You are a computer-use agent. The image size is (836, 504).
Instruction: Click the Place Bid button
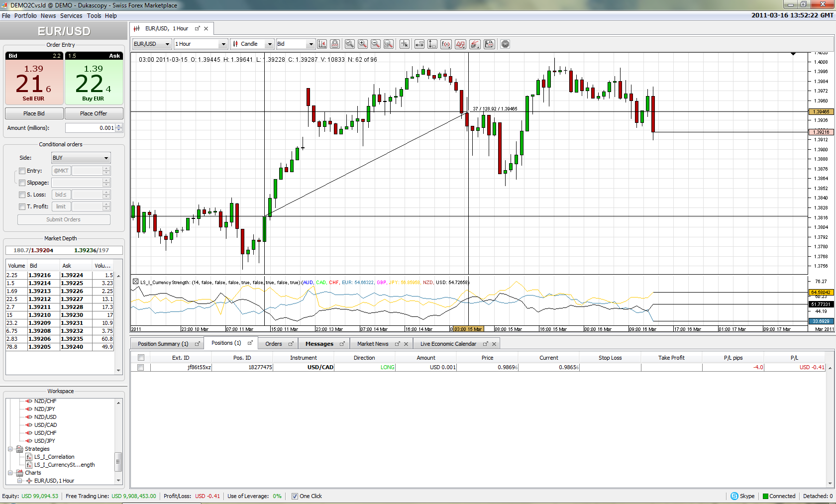click(34, 113)
